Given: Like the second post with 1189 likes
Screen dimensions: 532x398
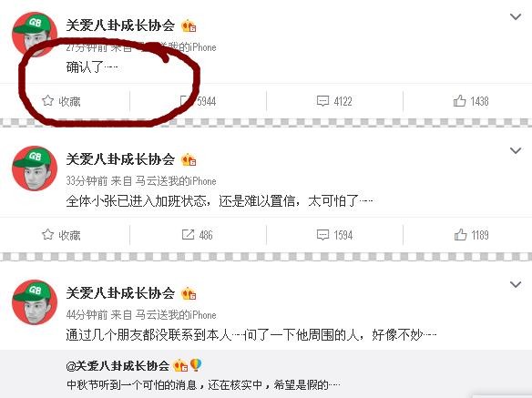Looking at the screenshot, I should click(471, 235).
